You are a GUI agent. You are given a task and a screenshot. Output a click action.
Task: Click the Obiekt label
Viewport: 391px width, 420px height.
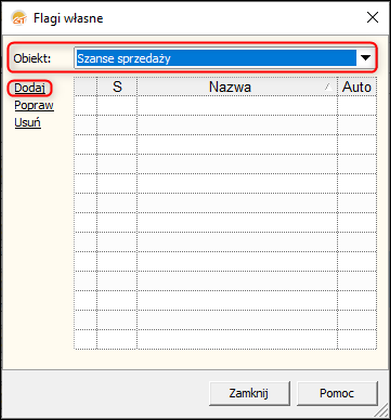tap(32, 59)
